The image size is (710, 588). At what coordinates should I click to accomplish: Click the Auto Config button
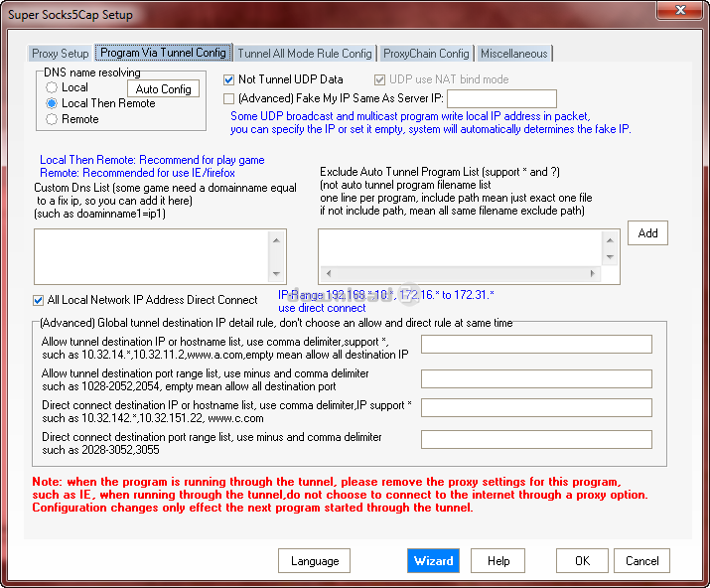tap(164, 89)
